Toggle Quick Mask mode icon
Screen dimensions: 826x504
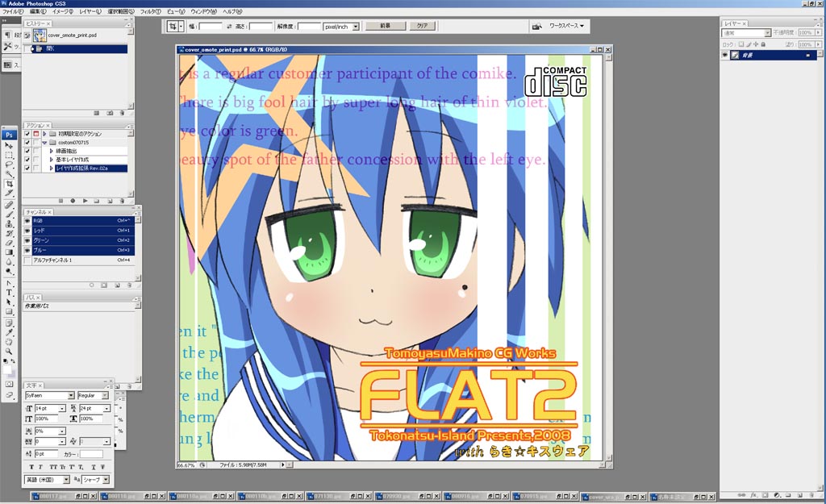click(9, 384)
